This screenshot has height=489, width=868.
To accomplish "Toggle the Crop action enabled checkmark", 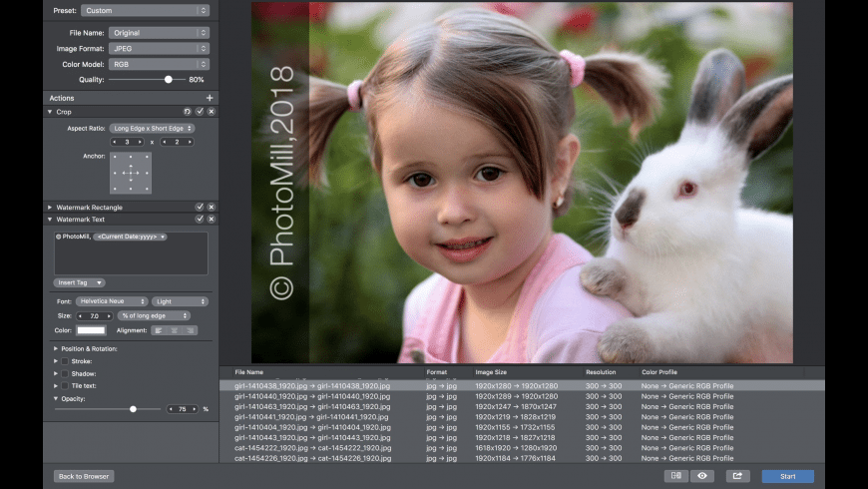I will [x=200, y=112].
